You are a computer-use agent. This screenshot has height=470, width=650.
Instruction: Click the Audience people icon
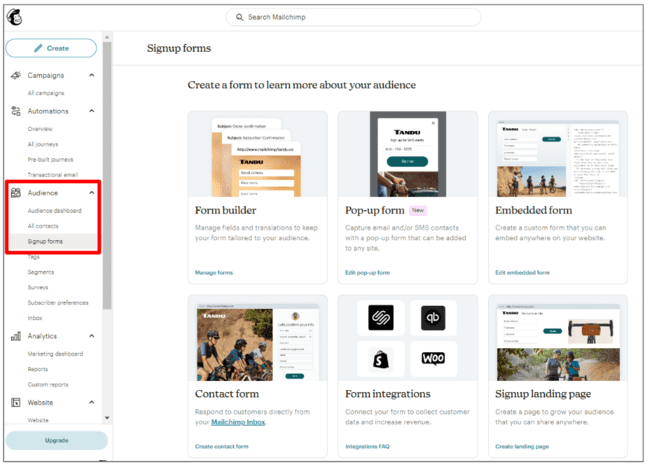point(16,193)
